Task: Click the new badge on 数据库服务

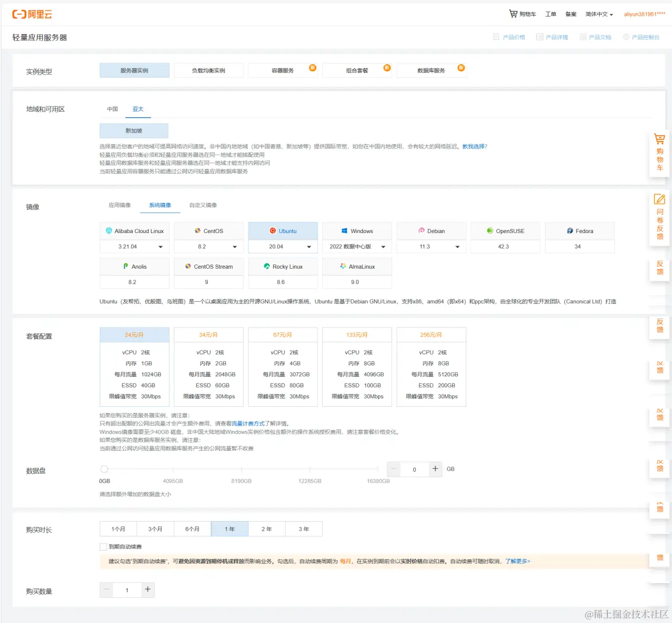Action: (x=461, y=68)
